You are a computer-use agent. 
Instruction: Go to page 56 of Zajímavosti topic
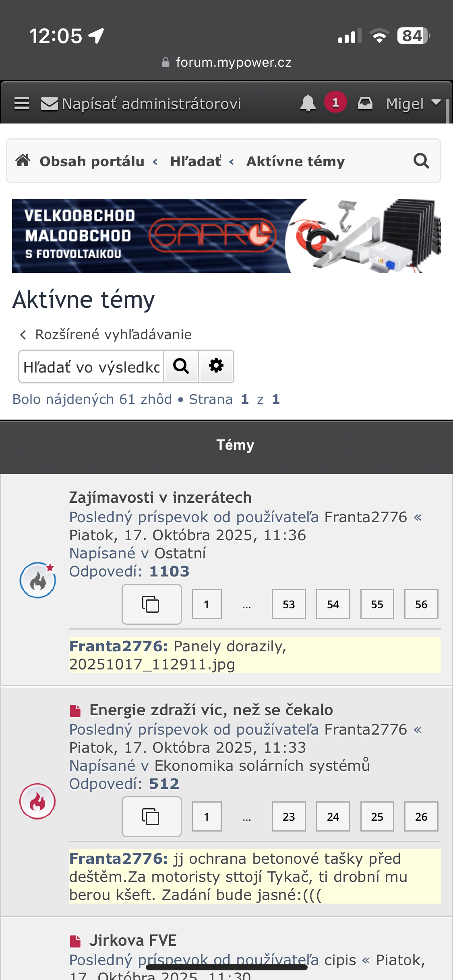point(421,604)
